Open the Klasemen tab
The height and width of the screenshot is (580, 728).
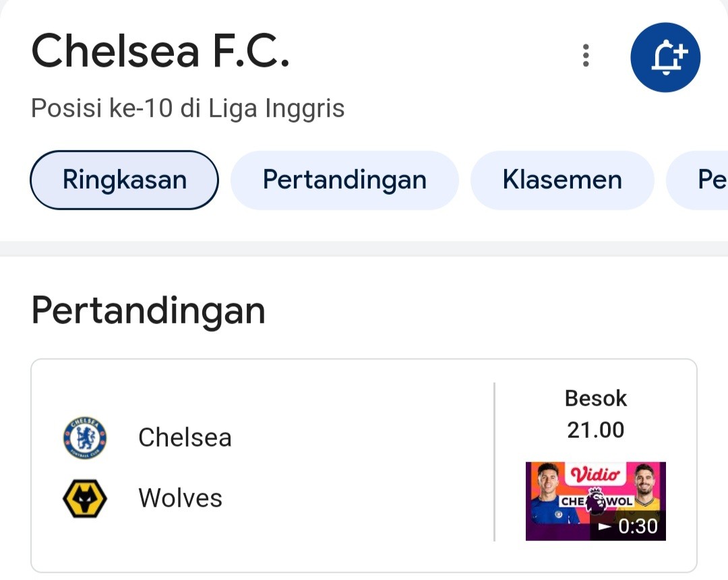[x=562, y=180]
